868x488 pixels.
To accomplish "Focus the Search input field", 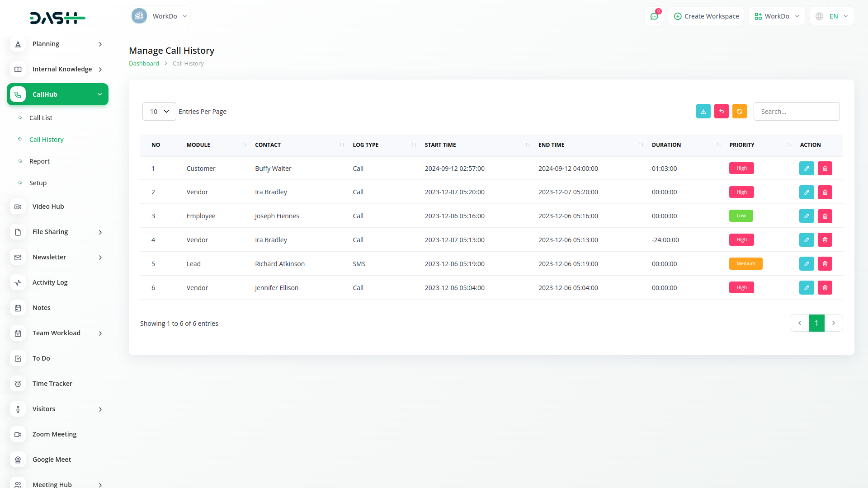I will pyautogui.click(x=796, y=112).
